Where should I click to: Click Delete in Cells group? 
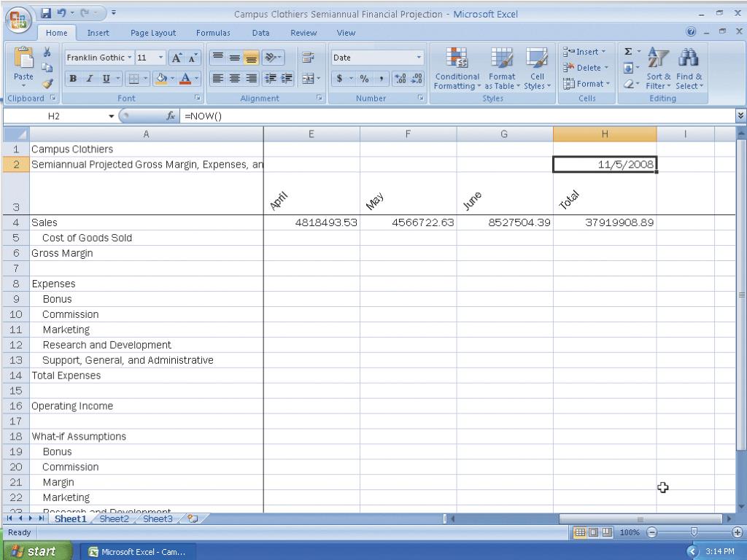586,68
